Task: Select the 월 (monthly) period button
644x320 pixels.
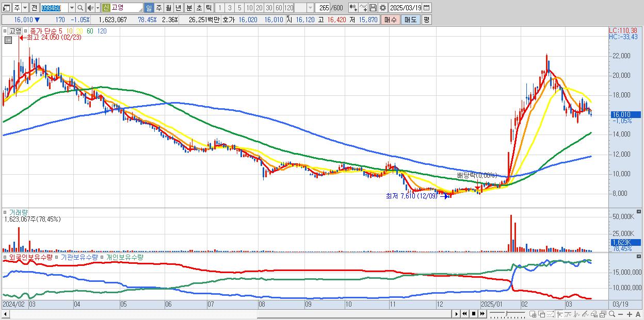Action: point(168,8)
